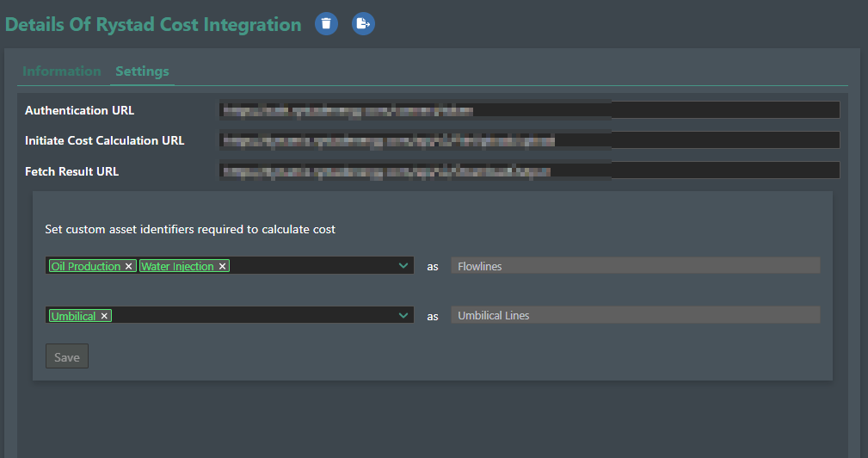Focus the Initiate Cost Calculation URL field
868x458 pixels.
coord(530,140)
